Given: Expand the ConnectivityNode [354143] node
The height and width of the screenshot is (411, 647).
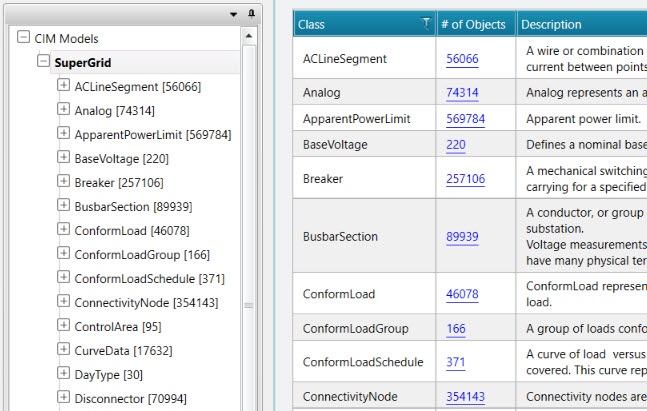Looking at the screenshot, I should click(63, 301).
